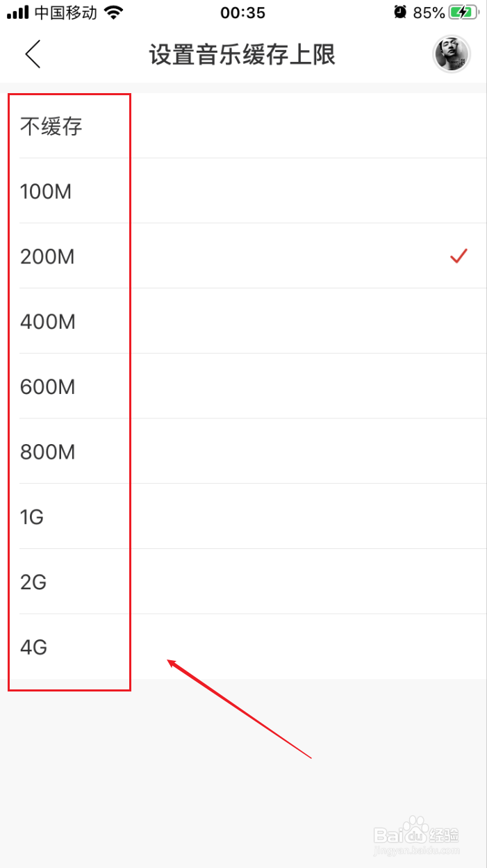Set cache limit to 400M
Image resolution: width=487 pixels, height=868 pixels.
47,322
